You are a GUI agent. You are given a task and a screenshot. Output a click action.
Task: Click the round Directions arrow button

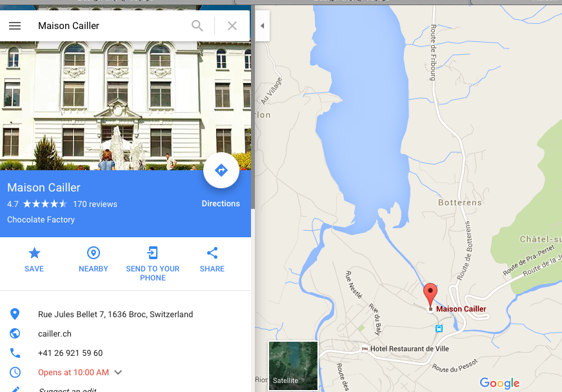(x=221, y=170)
